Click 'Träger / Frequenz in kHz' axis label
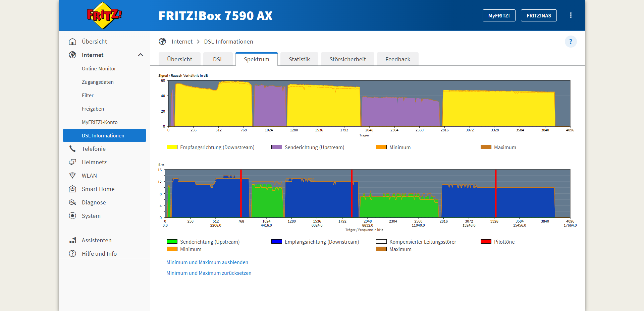The height and width of the screenshot is (311, 644). [364, 230]
